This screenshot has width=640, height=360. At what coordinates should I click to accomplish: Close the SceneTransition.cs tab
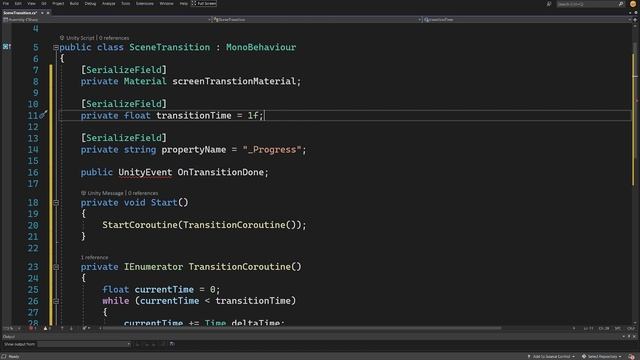(48, 13)
